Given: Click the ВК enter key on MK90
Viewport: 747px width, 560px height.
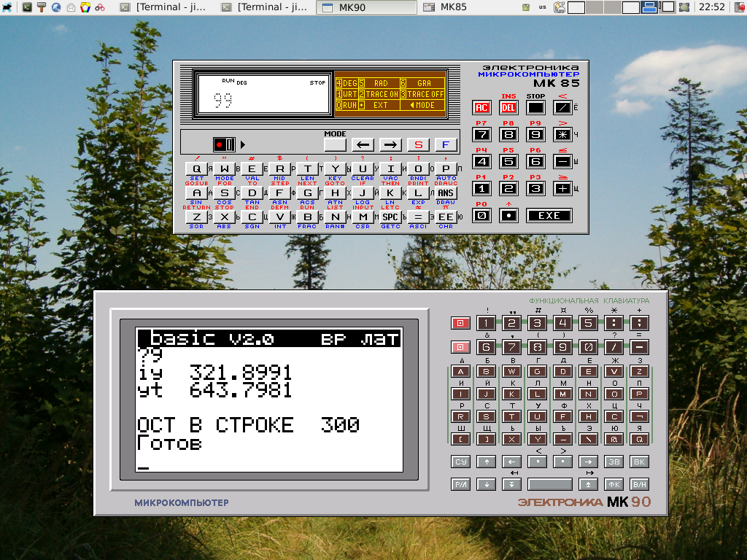Looking at the screenshot, I should [x=639, y=462].
